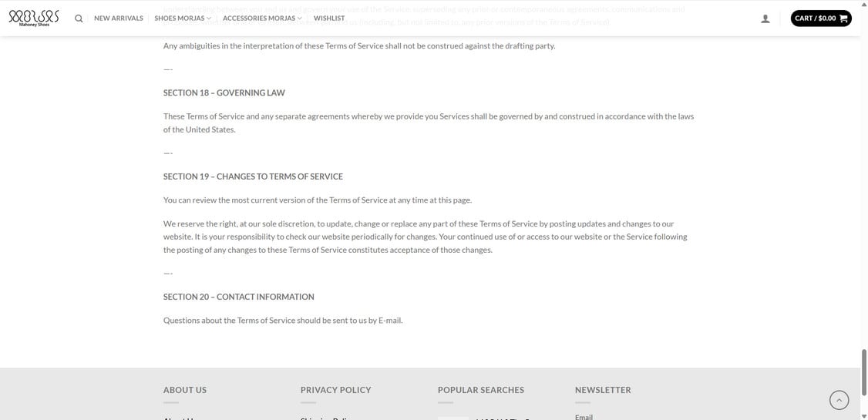Select the Section 18 – Governing Law heading
Viewport: 868px width, 420px height.
(x=224, y=93)
